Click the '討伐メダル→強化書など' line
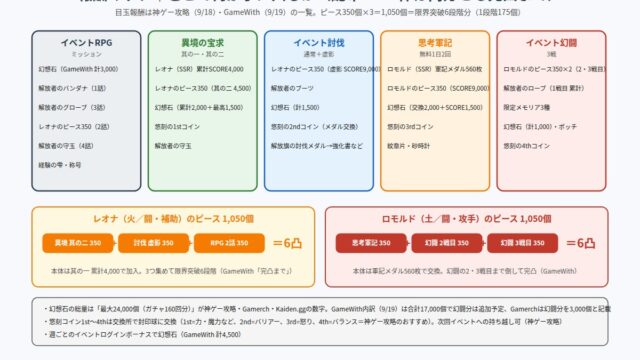 [x=317, y=146]
